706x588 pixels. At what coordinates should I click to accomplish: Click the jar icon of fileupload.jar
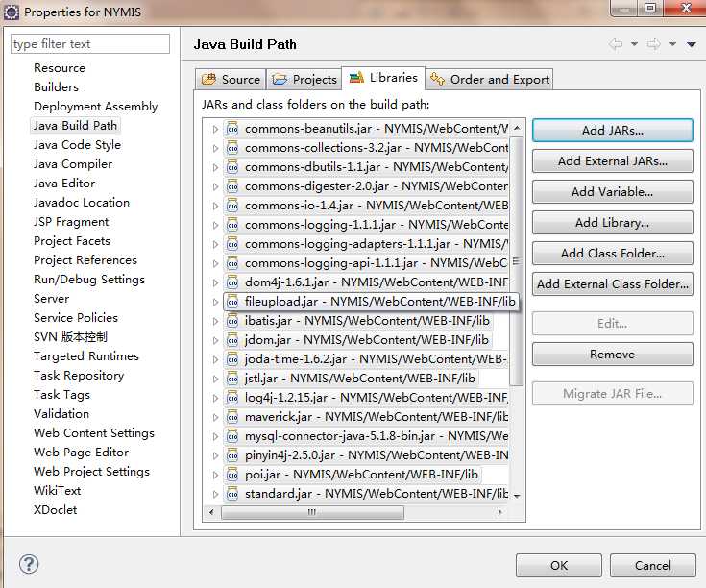pos(232,302)
